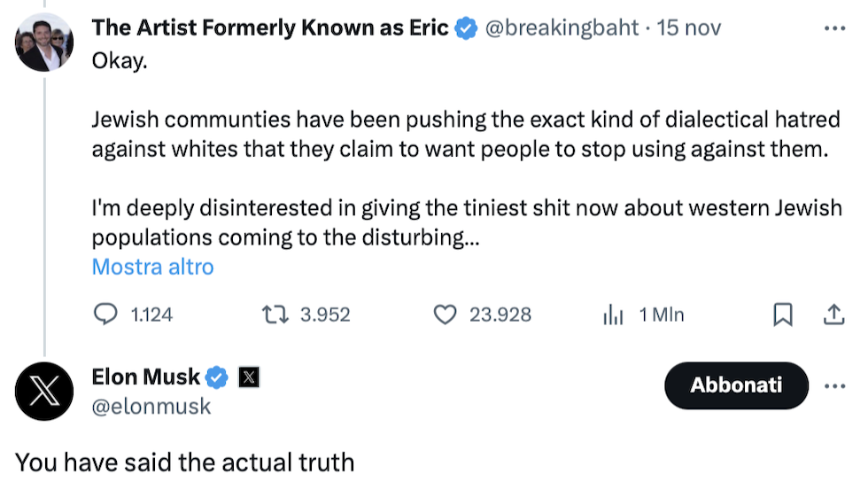The image size is (868, 482).
Task: Open the 15 nov timestamp link
Action: coord(689,28)
